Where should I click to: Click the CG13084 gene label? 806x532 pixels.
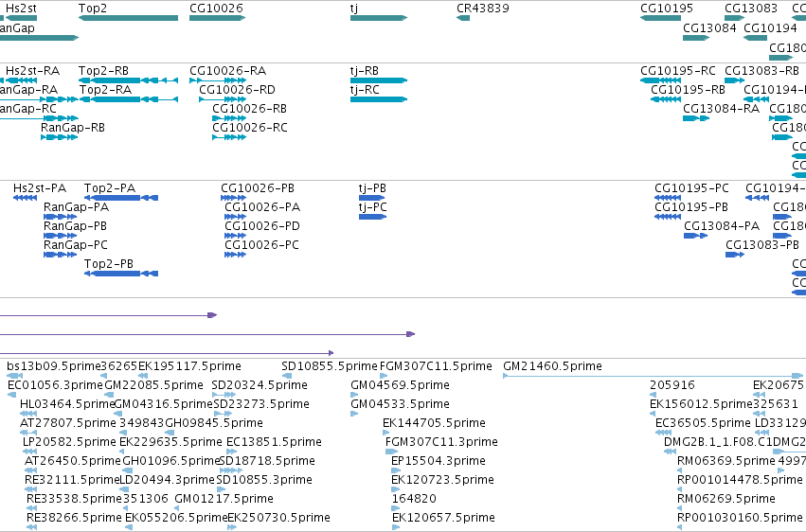[709, 27]
